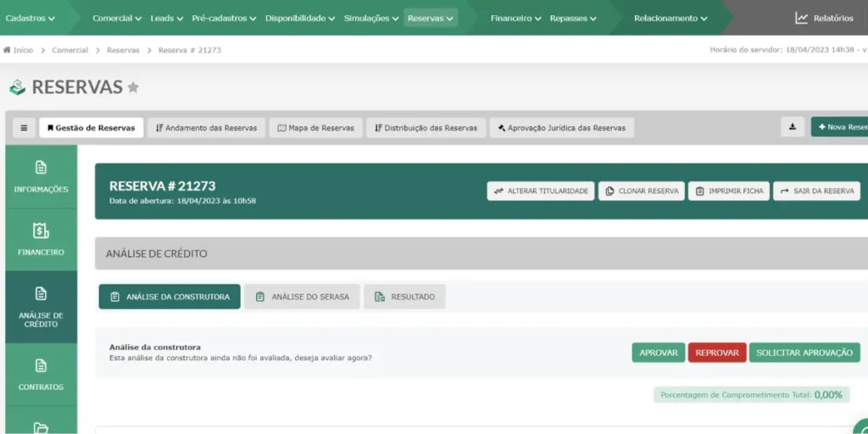Click the Reservas module logo icon

tap(18, 87)
